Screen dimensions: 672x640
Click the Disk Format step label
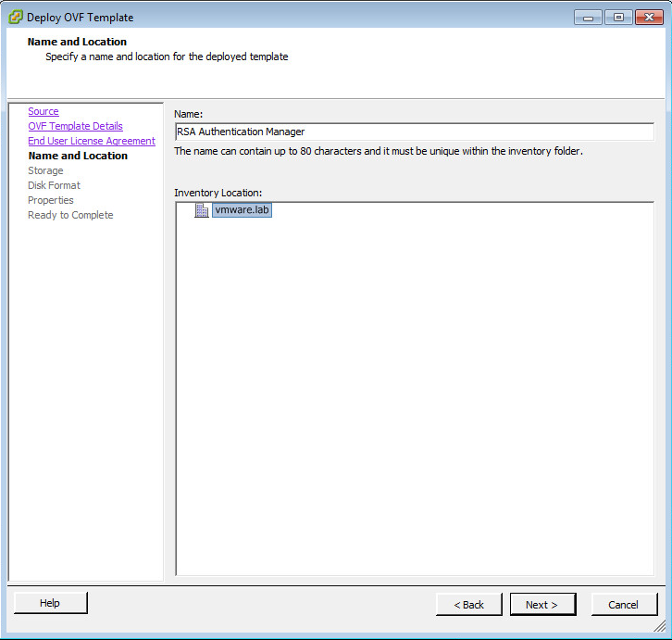(54, 185)
